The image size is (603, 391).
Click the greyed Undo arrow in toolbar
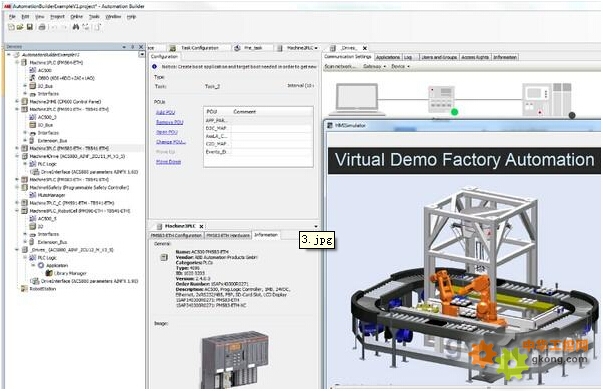[54, 27]
